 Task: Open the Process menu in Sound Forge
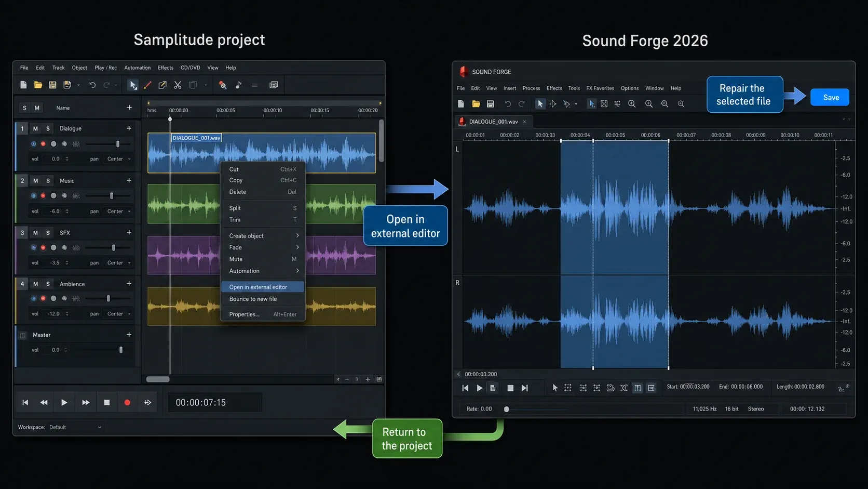531,88
